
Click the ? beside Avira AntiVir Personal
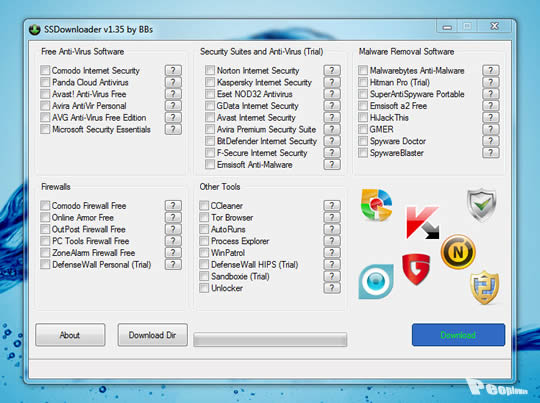point(173,105)
